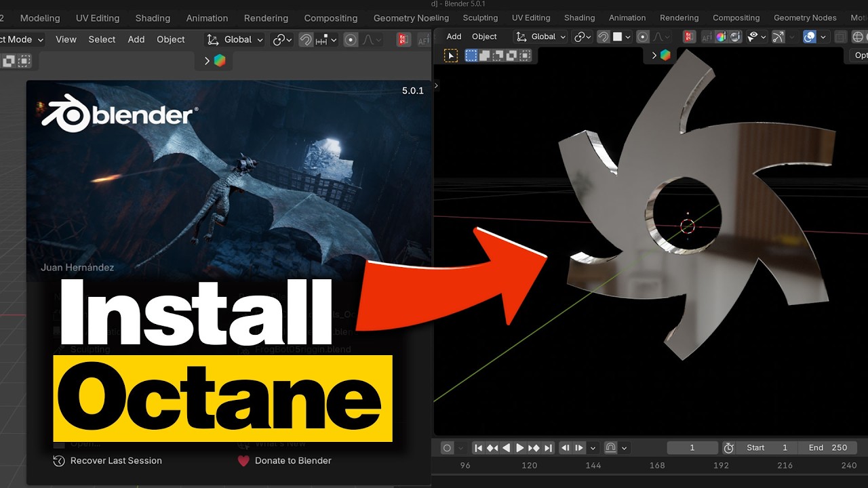Click the AFI icon in right window header

(707, 37)
